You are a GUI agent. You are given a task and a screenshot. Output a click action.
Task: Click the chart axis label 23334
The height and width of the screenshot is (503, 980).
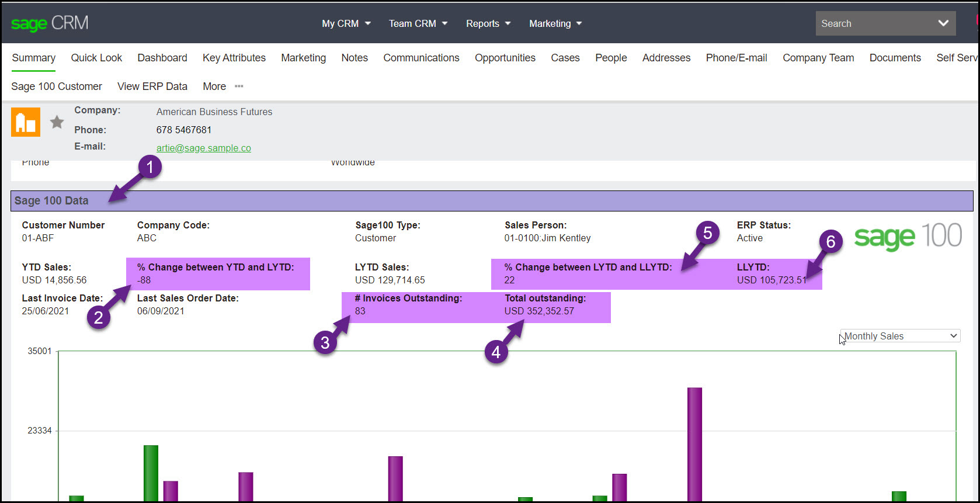(40, 431)
